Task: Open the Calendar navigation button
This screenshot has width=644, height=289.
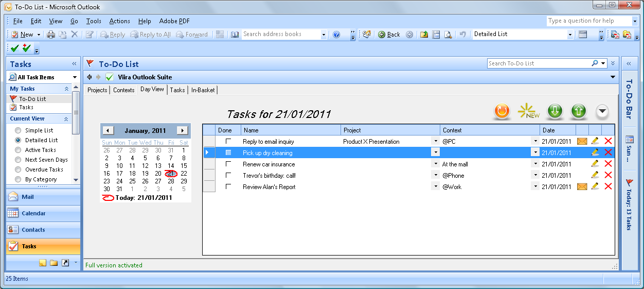Action: (x=43, y=213)
